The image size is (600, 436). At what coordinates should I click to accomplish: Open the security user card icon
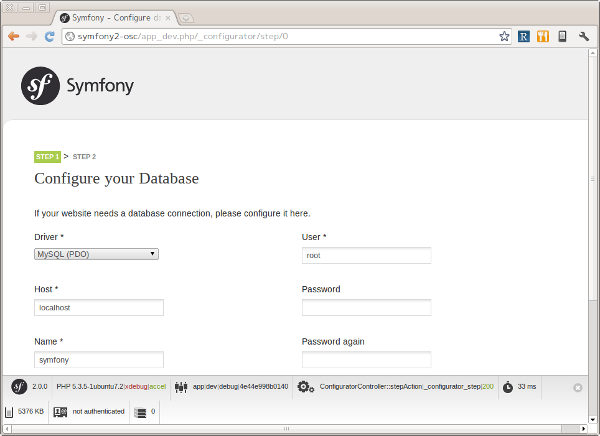60,412
